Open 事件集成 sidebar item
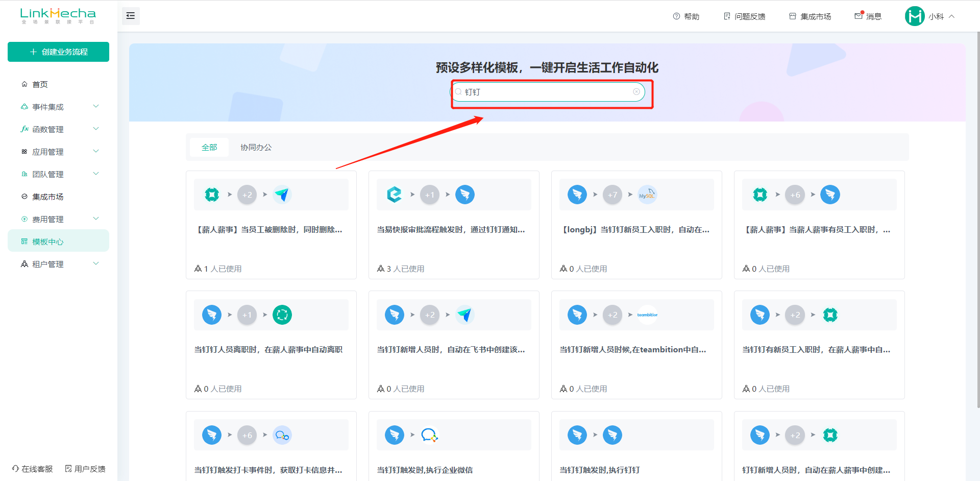This screenshot has height=481, width=980. (x=48, y=107)
